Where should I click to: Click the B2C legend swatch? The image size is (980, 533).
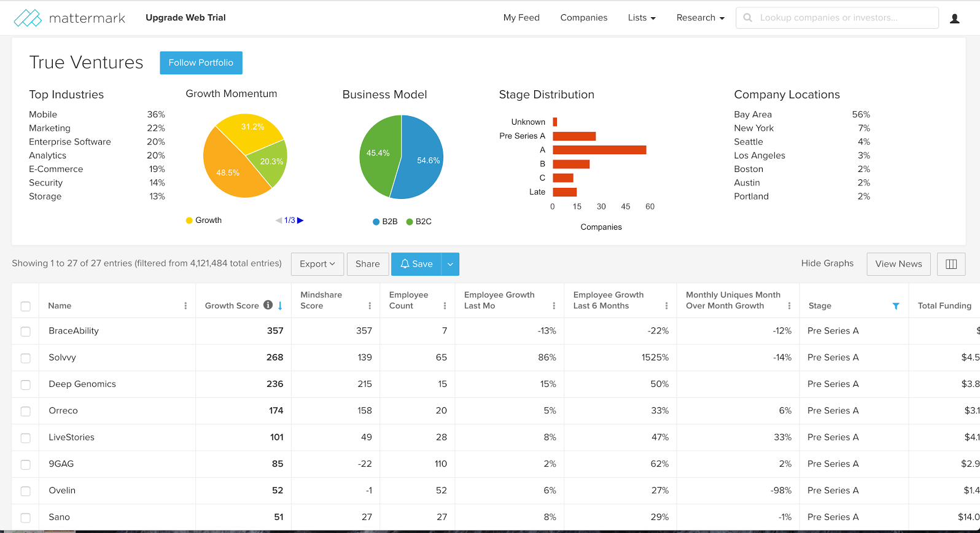410,222
